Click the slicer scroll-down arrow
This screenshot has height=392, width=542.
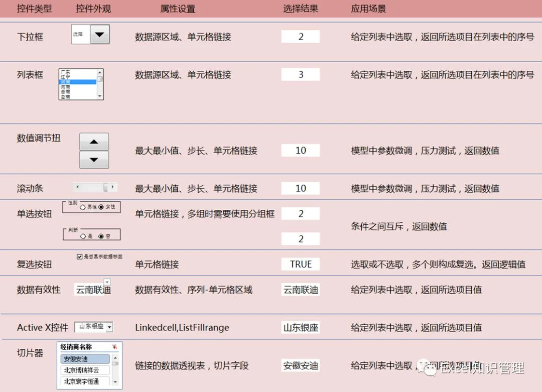[115, 382]
